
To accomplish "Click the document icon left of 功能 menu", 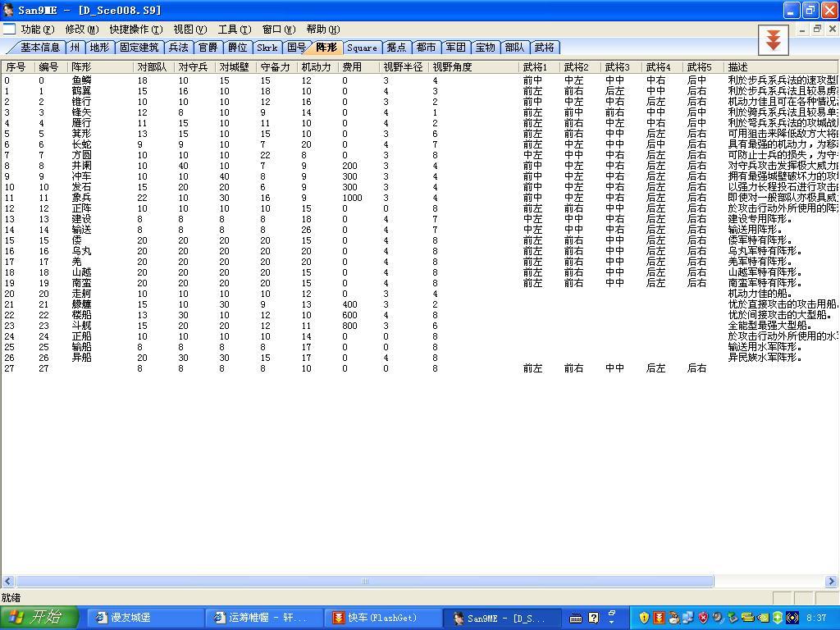I will 8,29.
